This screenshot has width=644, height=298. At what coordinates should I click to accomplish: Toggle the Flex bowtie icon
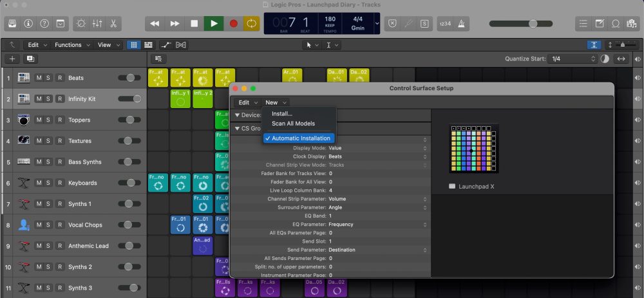point(181,45)
